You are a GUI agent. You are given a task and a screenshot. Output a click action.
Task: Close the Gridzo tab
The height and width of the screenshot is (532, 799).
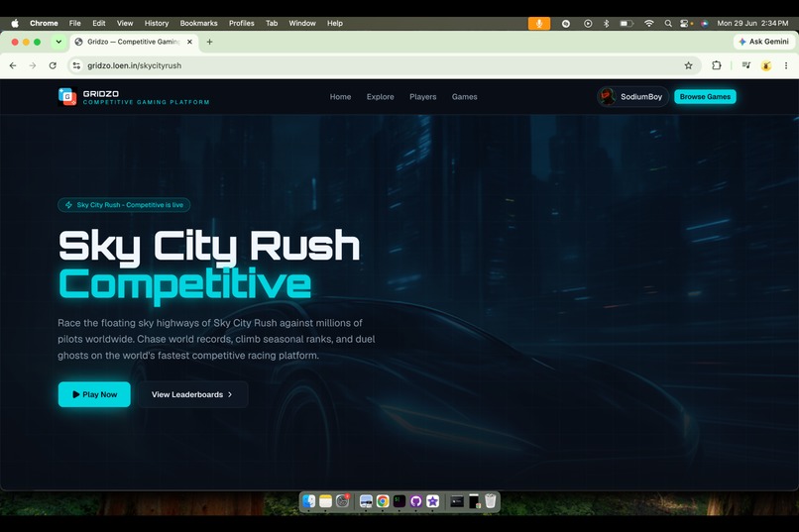189,42
